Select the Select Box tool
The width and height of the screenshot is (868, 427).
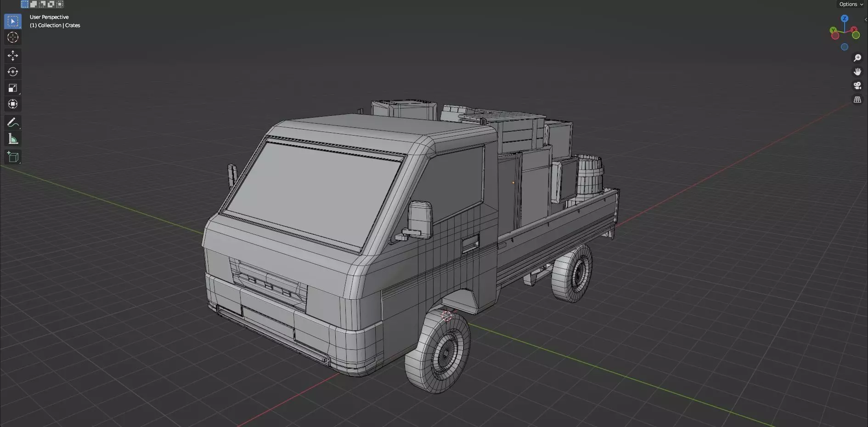pyautogui.click(x=13, y=21)
